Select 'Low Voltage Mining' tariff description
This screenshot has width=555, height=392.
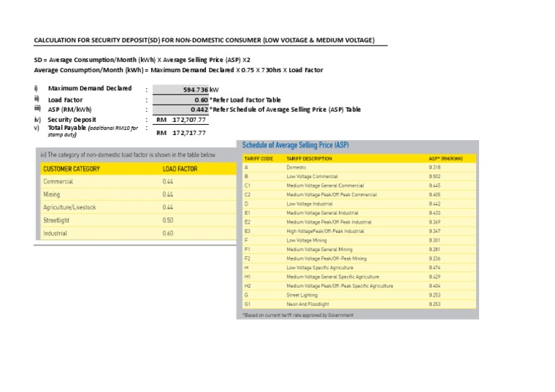tap(306, 240)
